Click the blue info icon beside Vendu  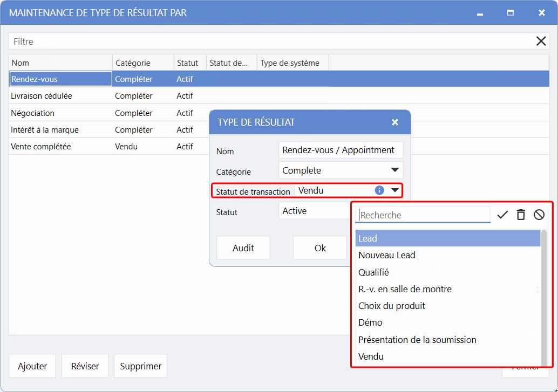[x=379, y=190]
